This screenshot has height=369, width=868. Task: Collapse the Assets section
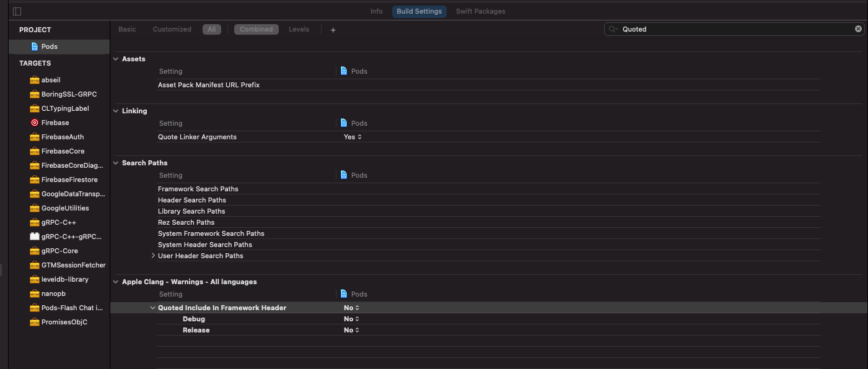click(x=116, y=59)
